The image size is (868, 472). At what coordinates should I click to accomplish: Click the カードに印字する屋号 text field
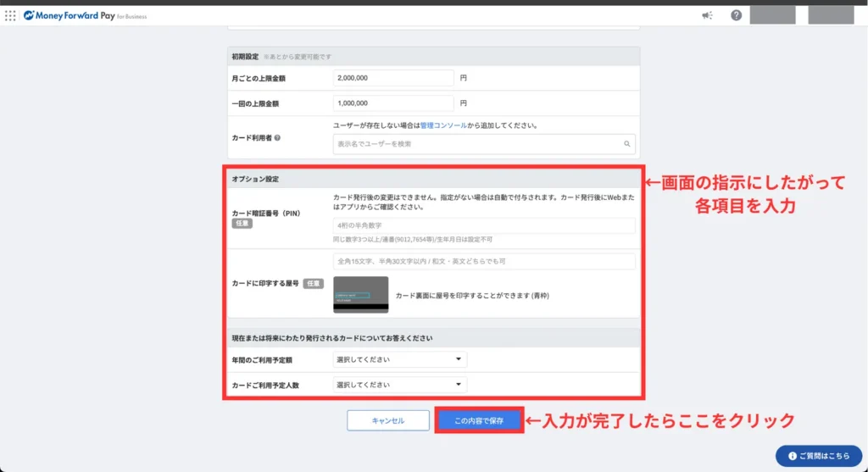point(484,261)
